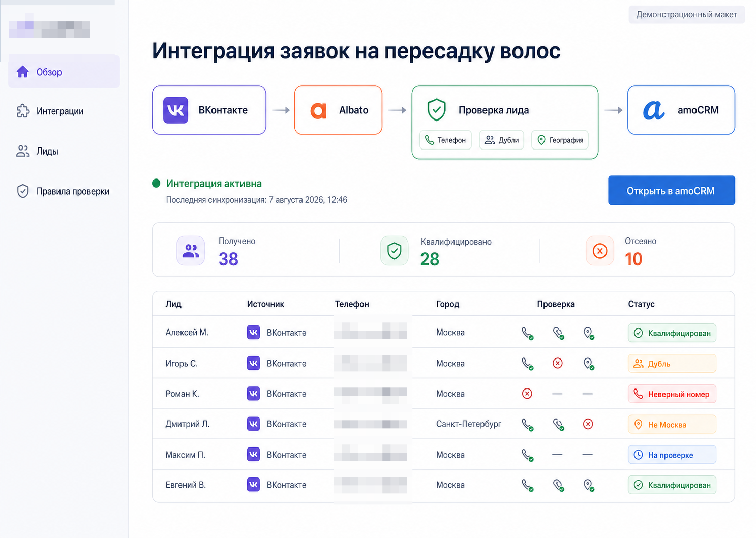Click the Интеграция активна status label

coord(214,184)
